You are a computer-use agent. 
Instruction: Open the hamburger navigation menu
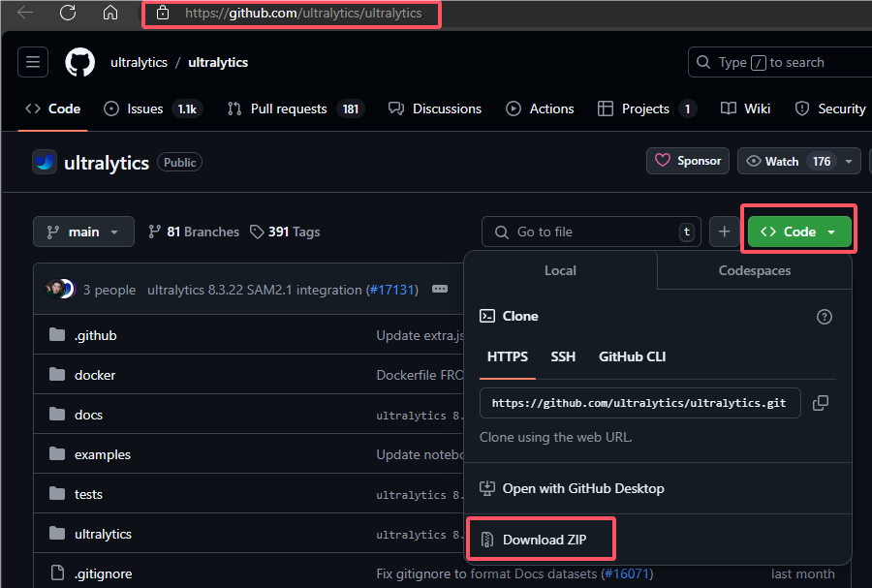tap(33, 62)
